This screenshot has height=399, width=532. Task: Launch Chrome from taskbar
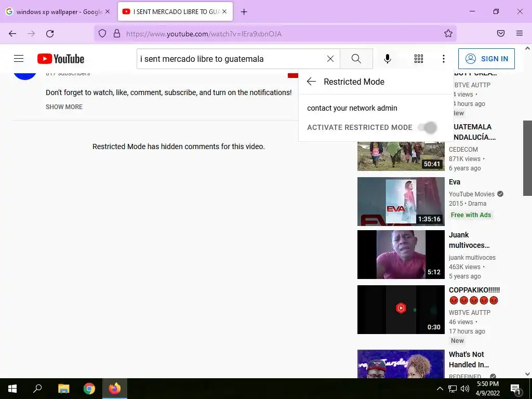coord(89,389)
